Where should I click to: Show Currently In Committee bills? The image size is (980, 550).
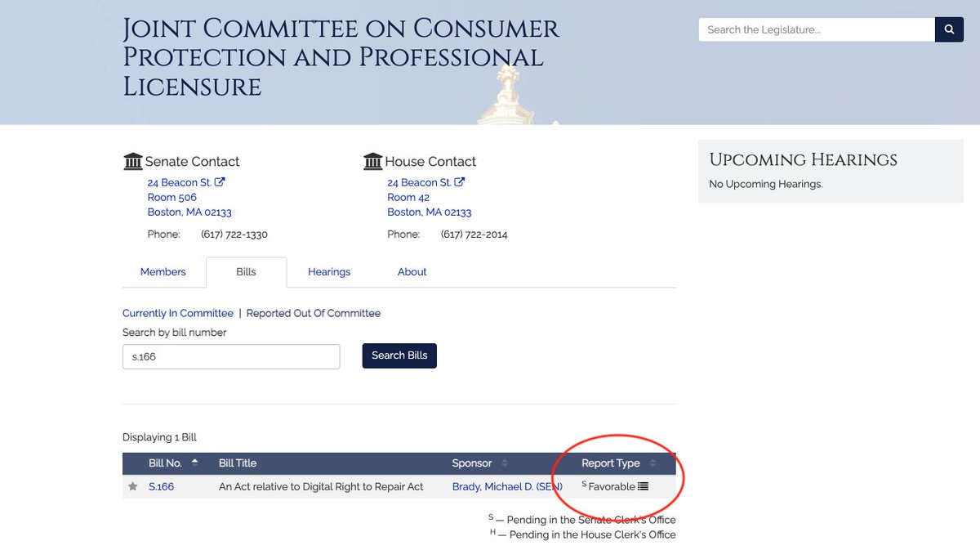point(178,313)
